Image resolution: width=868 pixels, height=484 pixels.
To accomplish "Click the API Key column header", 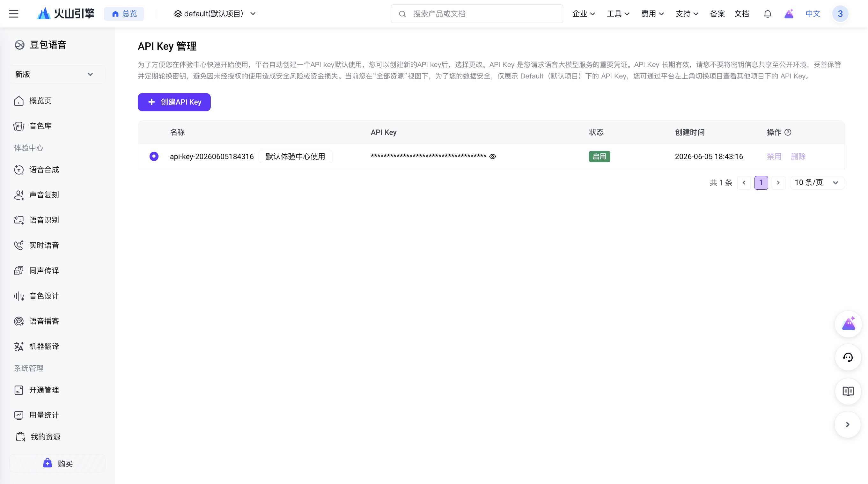I will pos(383,132).
